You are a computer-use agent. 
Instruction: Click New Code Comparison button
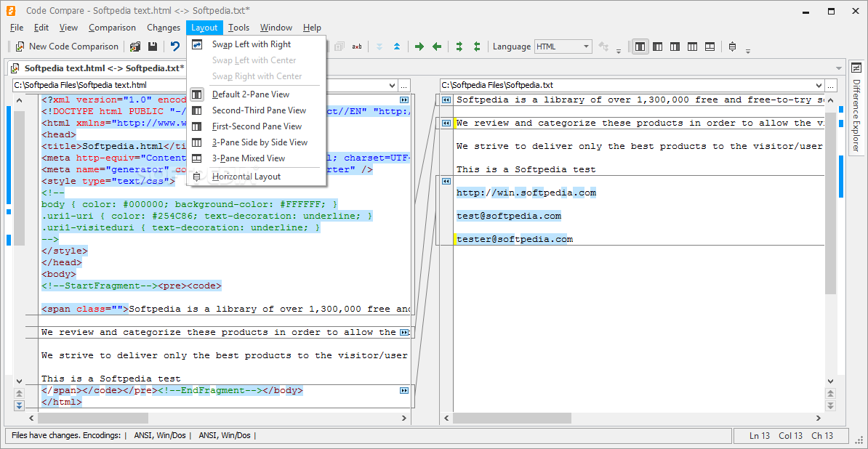click(x=66, y=47)
